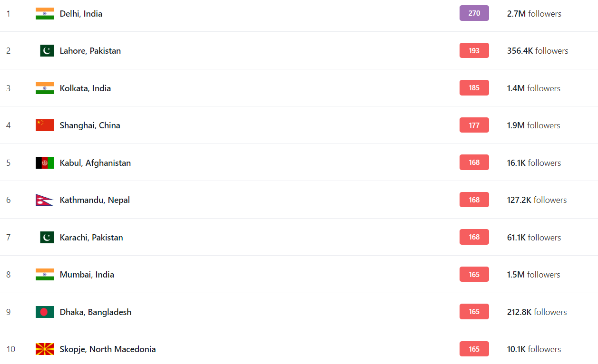Click the red 193 AQI badge for Lahore
The width and height of the screenshot is (598, 364).
point(474,50)
